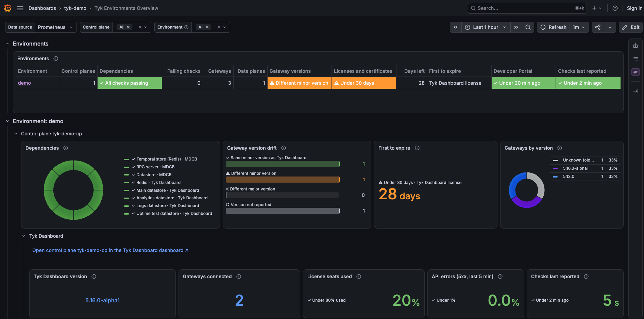Click Sign in
This screenshot has width=644, height=319.
click(x=634, y=8)
